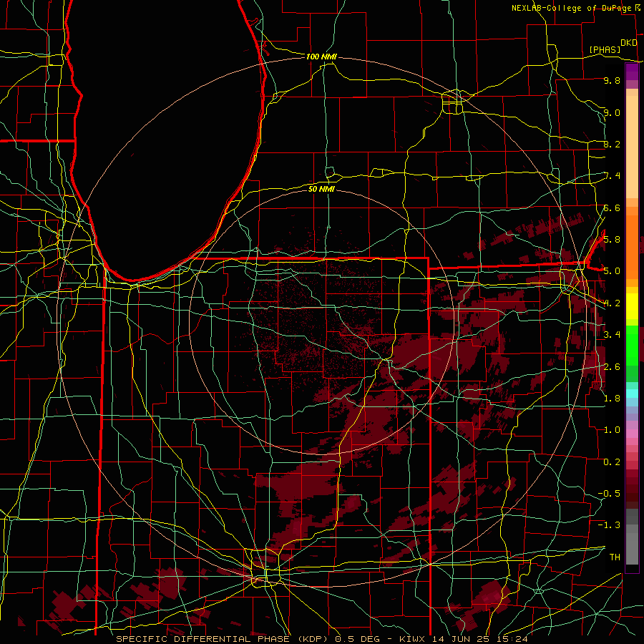The width and height of the screenshot is (644, 644).
Task: Pick the cyan color band
Action: coord(632,393)
